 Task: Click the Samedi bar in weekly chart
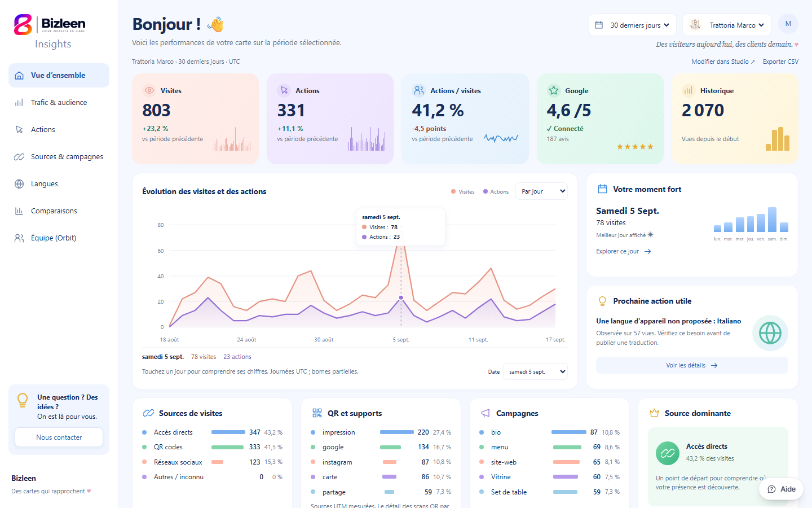tap(773, 220)
